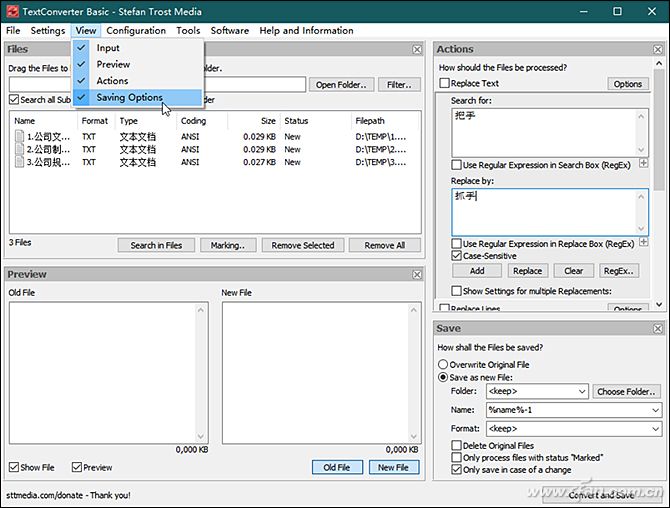Click the plus icon beside Search Box RegEx
The height and width of the screenshot is (508, 670).
point(643,163)
